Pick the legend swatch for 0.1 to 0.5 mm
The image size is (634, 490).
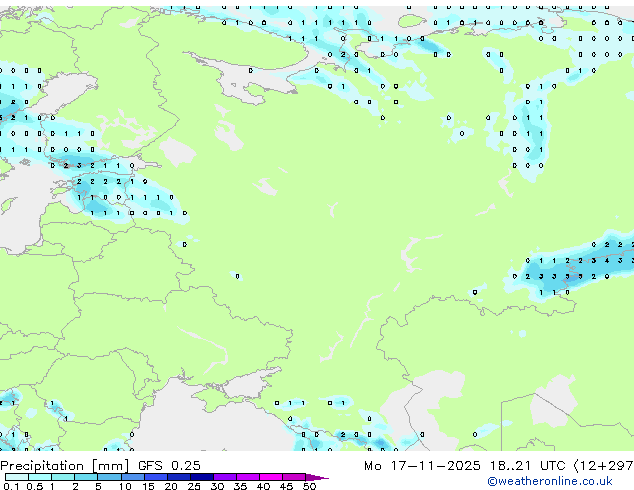[x=17, y=477]
